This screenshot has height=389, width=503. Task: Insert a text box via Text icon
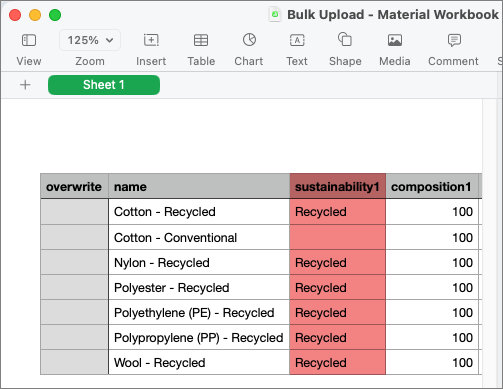pos(297,40)
